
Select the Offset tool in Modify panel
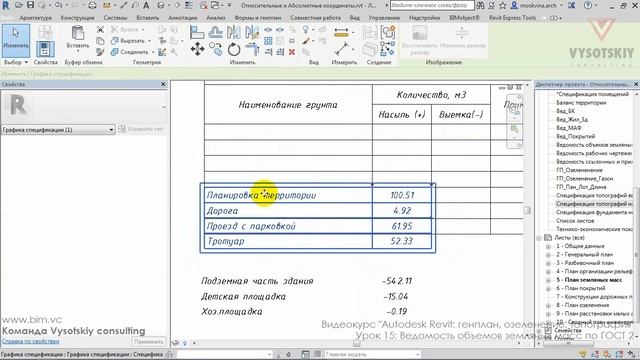[216, 32]
